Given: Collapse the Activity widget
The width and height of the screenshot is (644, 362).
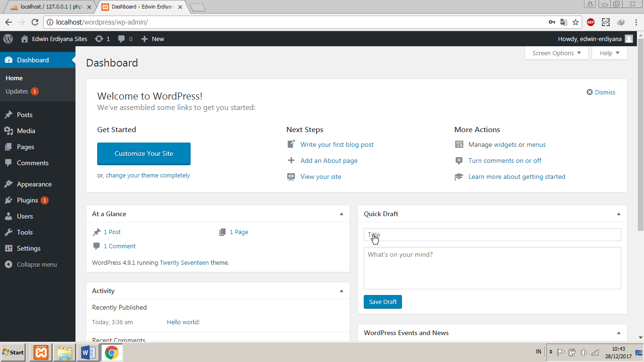Looking at the screenshot, I should [x=342, y=291].
